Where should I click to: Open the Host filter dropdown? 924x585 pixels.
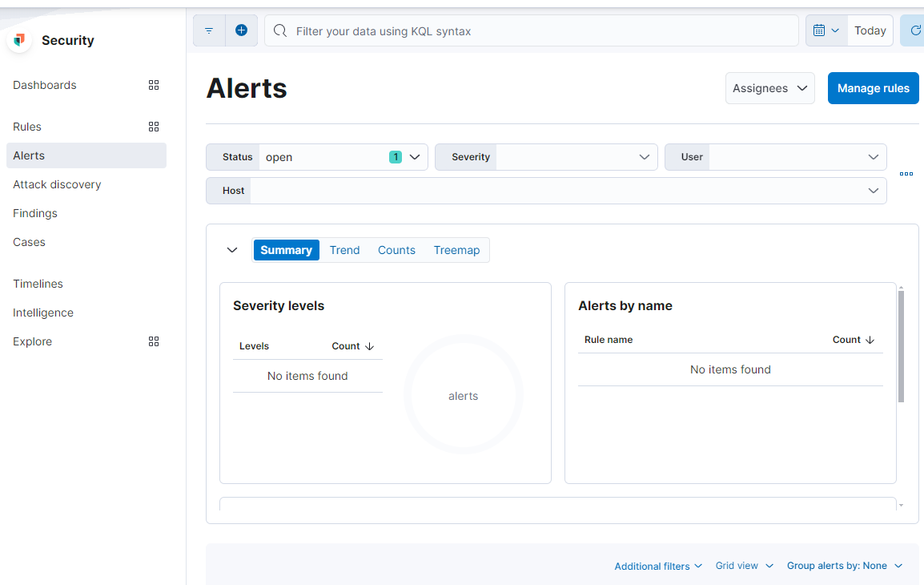[x=873, y=190]
